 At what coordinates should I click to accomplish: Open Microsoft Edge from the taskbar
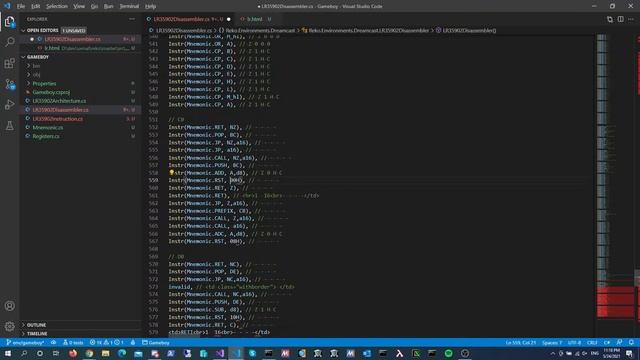[x=122, y=353]
